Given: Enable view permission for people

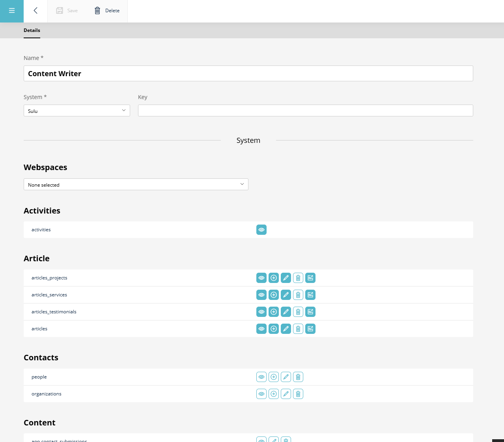Looking at the screenshot, I should [261, 377].
